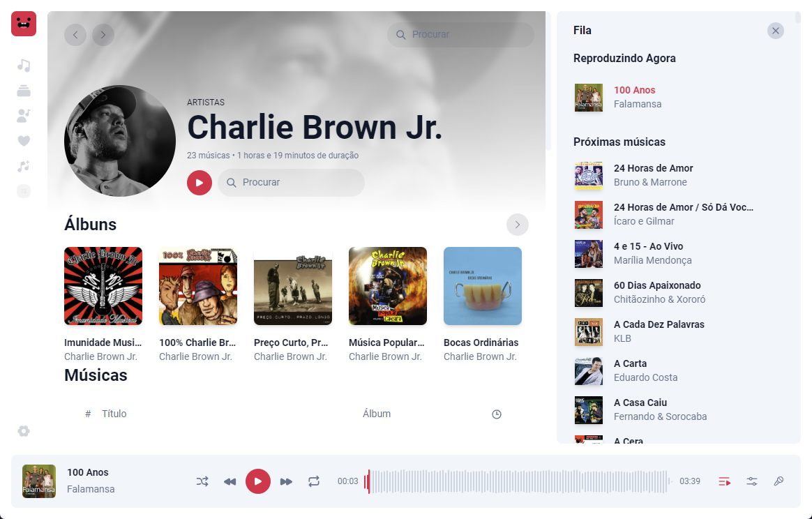Play 24 Horas de Amor by Bruno & Marrone
Screen dimensions: 812x519
[x=678, y=175]
